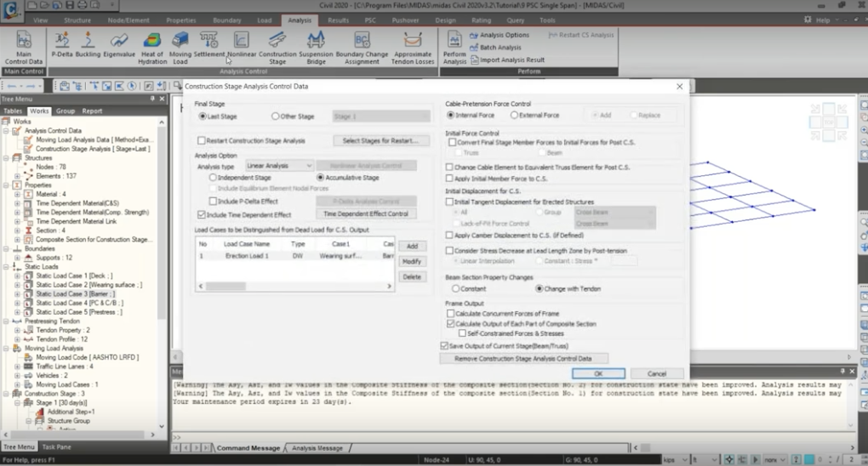Open Settlement analysis control
This screenshot has height=466, width=868.
coord(208,45)
